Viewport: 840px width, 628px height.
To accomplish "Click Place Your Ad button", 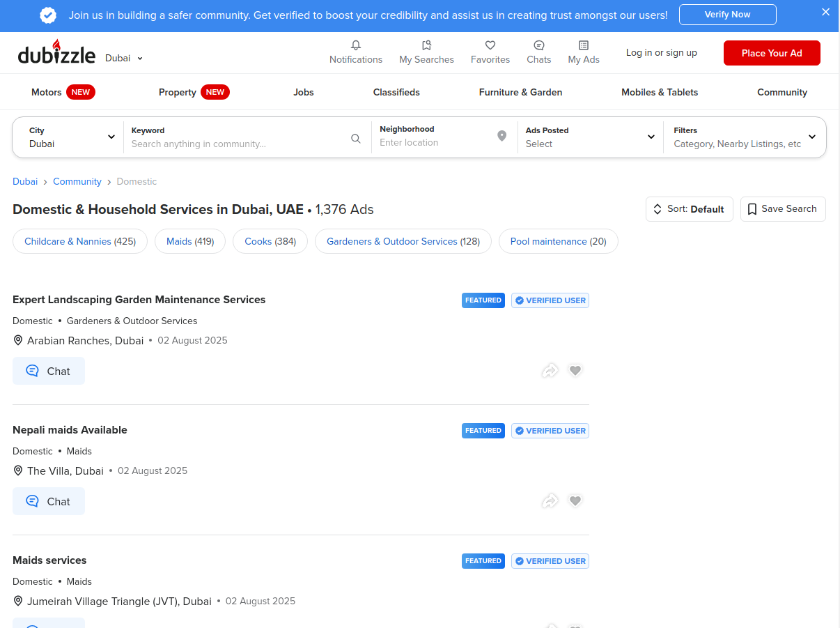I will pyautogui.click(x=772, y=53).
